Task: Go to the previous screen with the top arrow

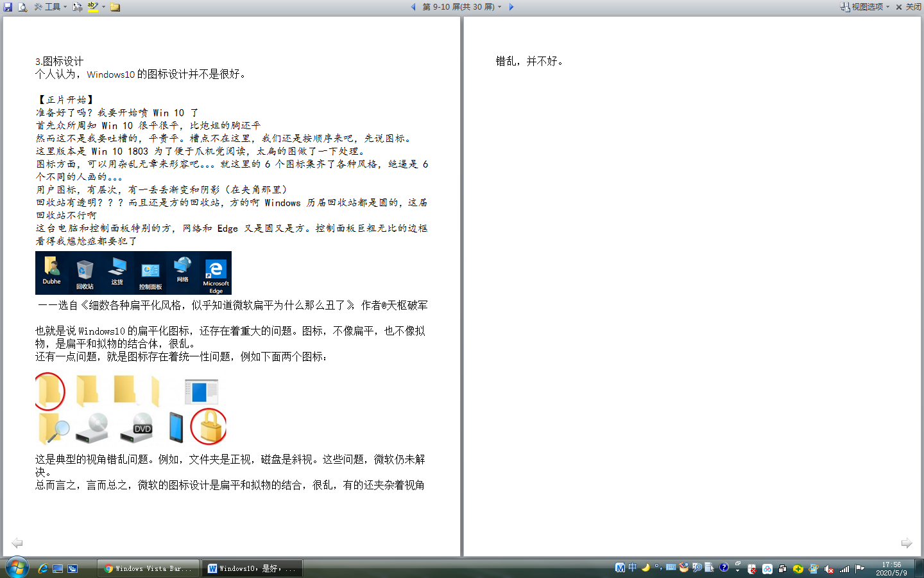Action: point(413,7)
